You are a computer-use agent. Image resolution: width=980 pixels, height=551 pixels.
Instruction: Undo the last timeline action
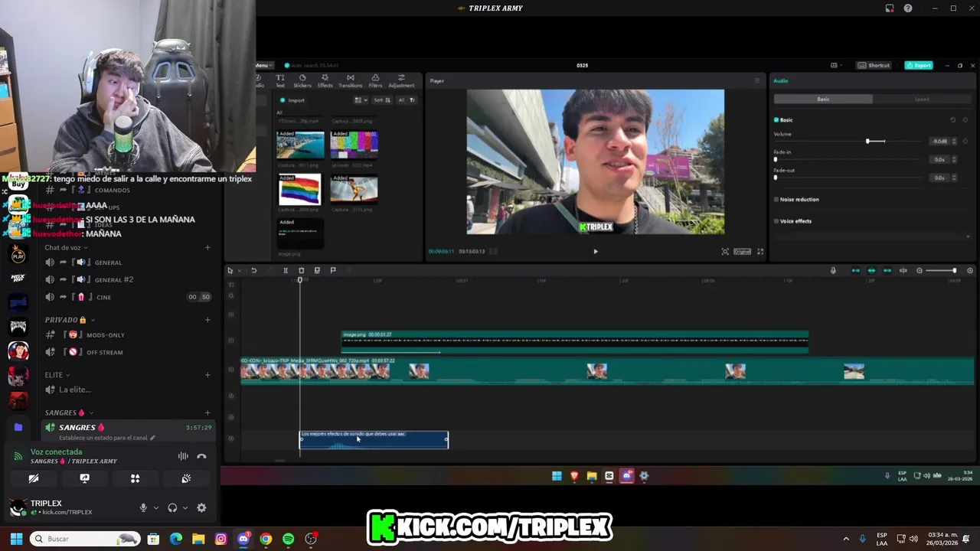coord(253,270)
